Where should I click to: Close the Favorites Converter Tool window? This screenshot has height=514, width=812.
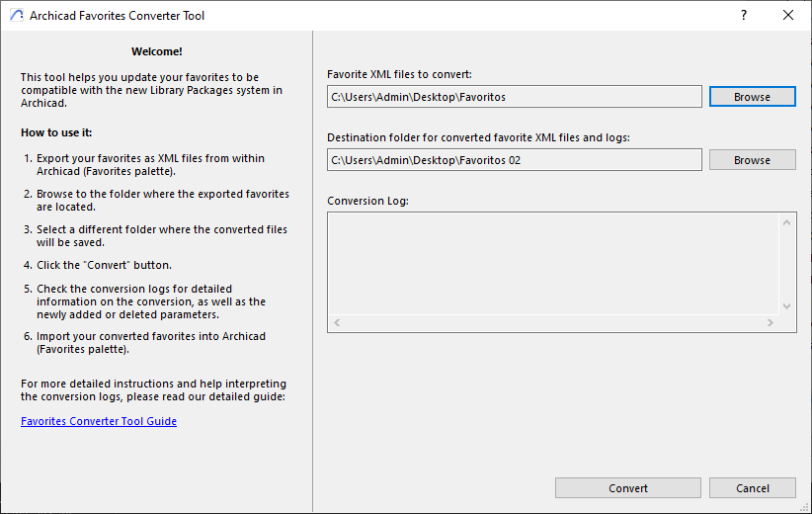click(x=788, y=16)
